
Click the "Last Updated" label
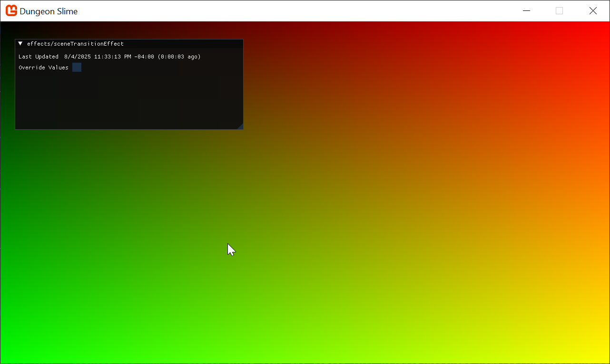click(x=39, y=57)
